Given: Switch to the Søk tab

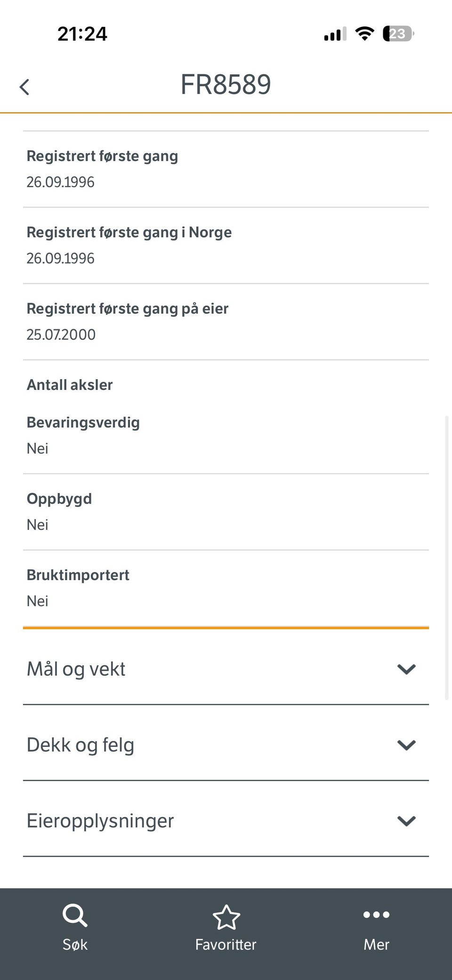Looking at the screenshot, I should 75,944.
